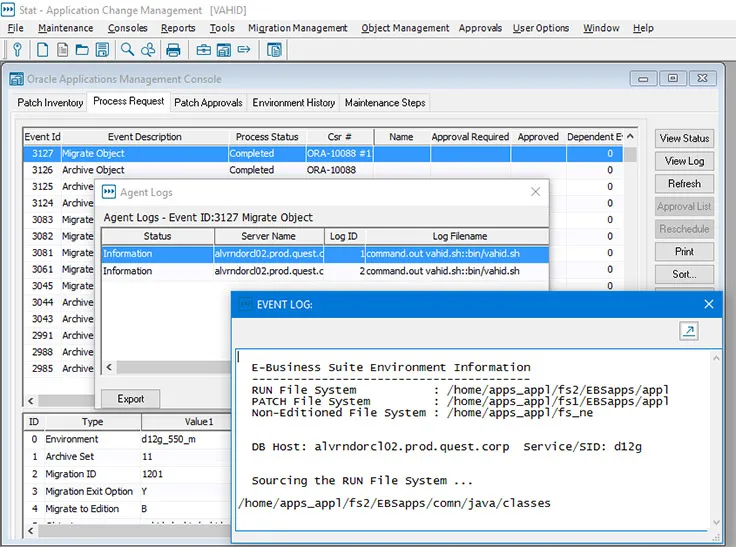The height and width of the screenshot is (547, 736).
Task: Select the Archive Set parameter row
Action: coord(128,456)
